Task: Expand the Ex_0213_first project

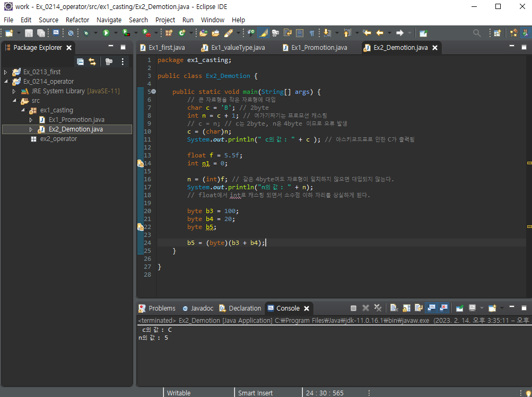Action: [5, 72]
